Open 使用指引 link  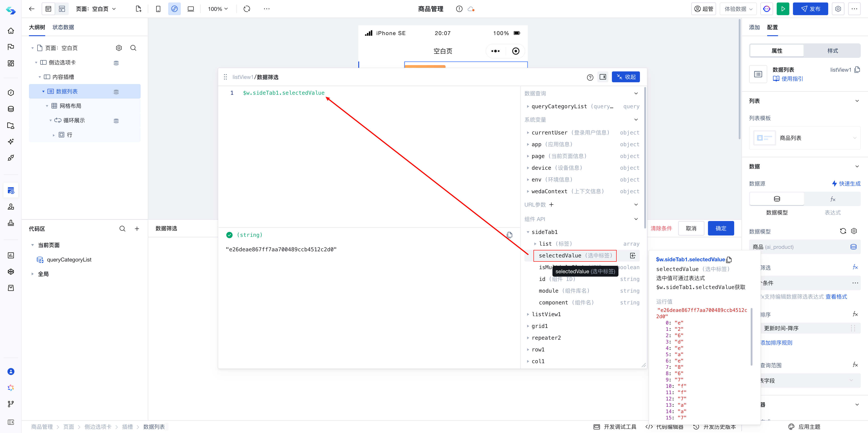[x=788, y=79]
